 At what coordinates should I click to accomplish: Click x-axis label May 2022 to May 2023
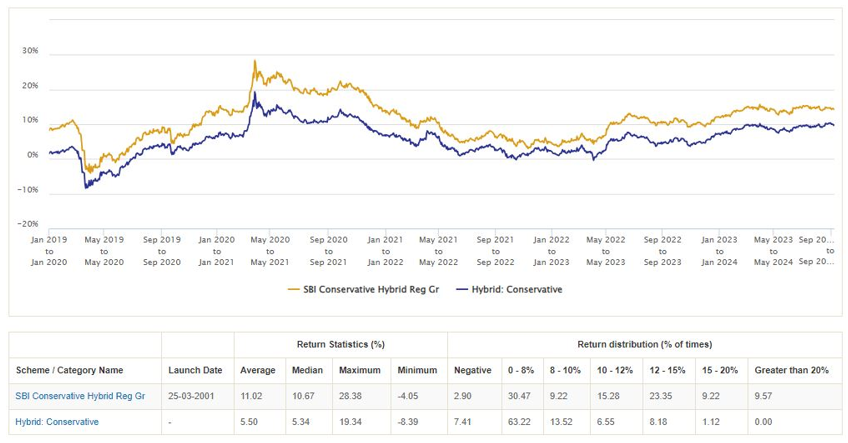click(606, 251)
